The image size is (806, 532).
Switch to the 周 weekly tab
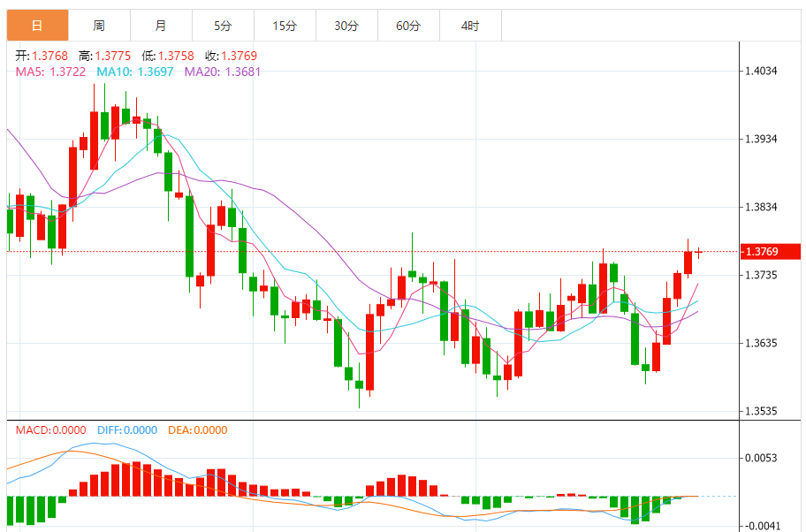[x=99, y=26]
